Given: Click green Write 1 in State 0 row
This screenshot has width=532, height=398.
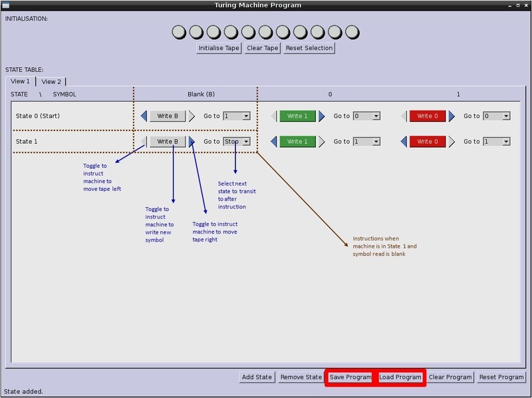Looking at the screenshot, I should (x=297, y=116).
